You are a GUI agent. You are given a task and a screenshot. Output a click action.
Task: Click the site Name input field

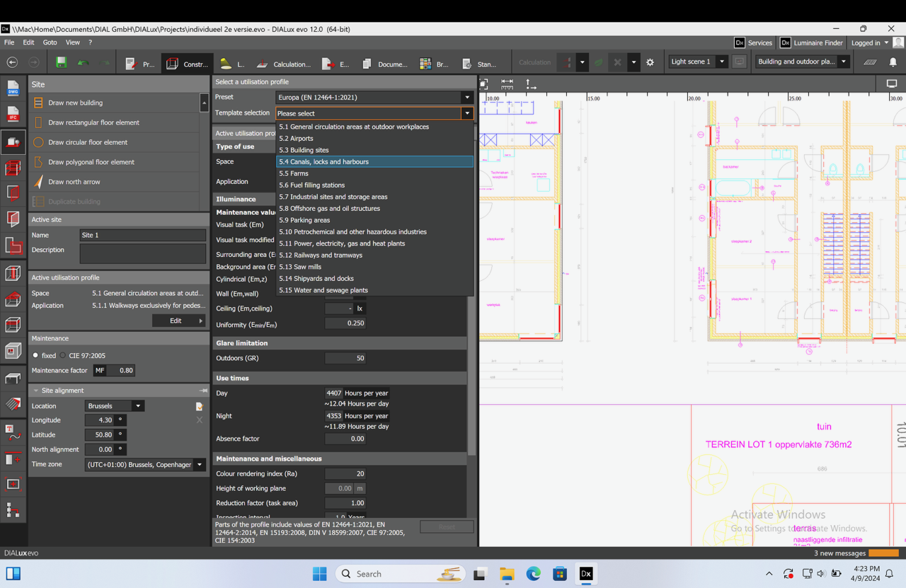(x=142, y=235)
